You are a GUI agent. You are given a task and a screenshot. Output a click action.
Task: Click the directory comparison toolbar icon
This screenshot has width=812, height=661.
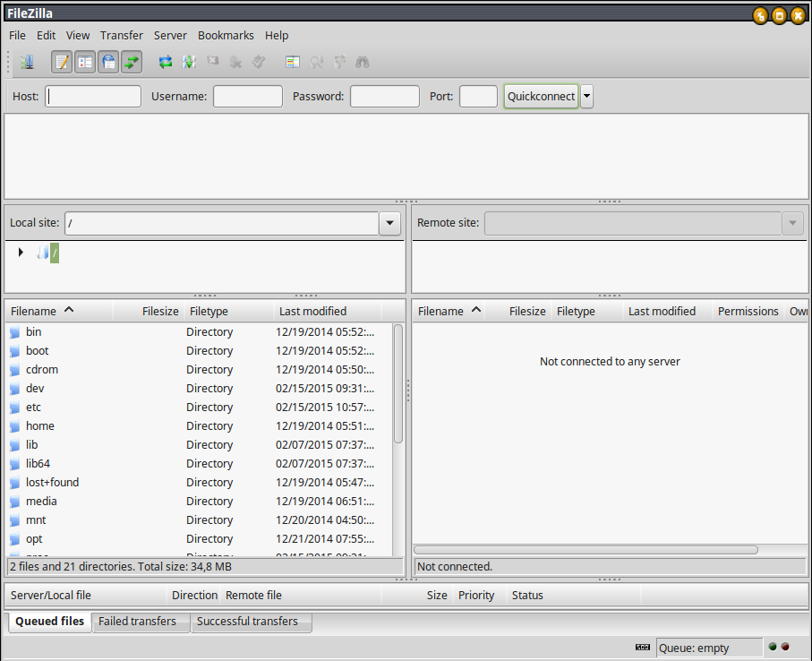click(316, 63)
